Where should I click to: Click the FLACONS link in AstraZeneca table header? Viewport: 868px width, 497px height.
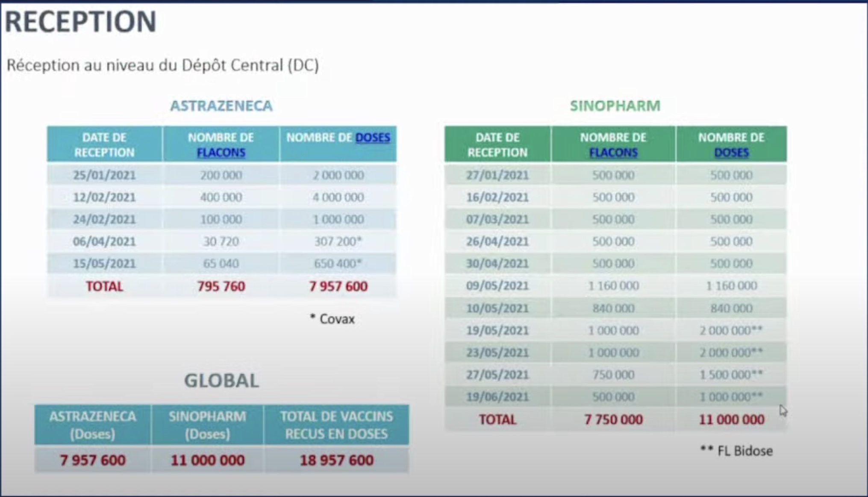point(221,153)
